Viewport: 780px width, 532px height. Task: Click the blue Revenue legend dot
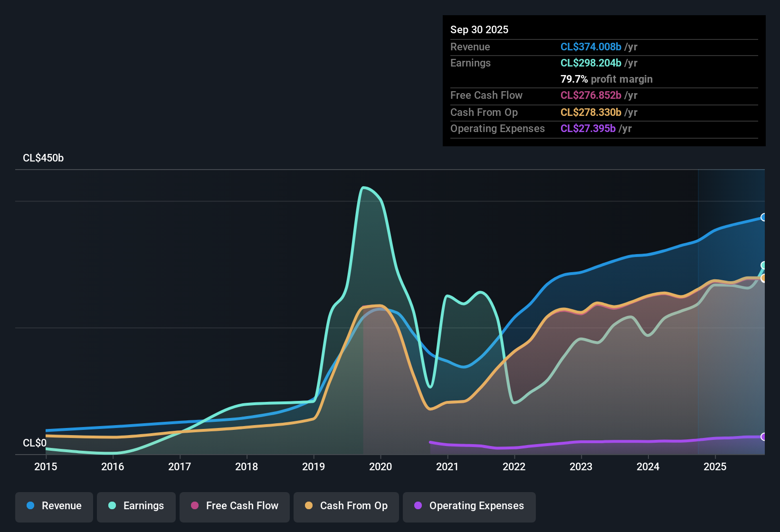(30, 506)
